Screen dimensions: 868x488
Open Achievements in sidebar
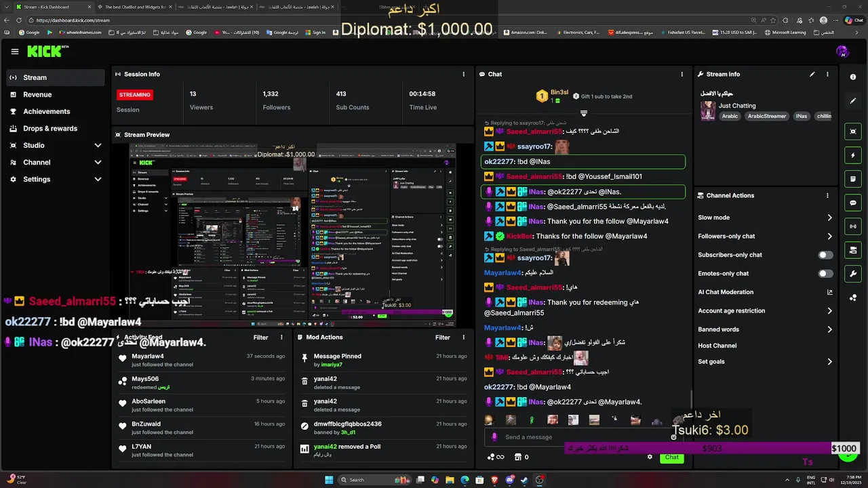point(56,111)
